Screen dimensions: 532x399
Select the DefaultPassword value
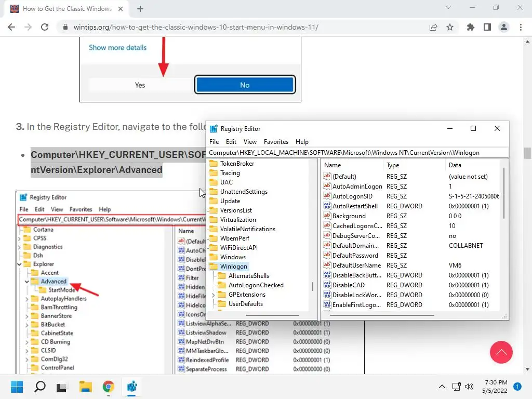pyautogui.click(x=355, y=256)
